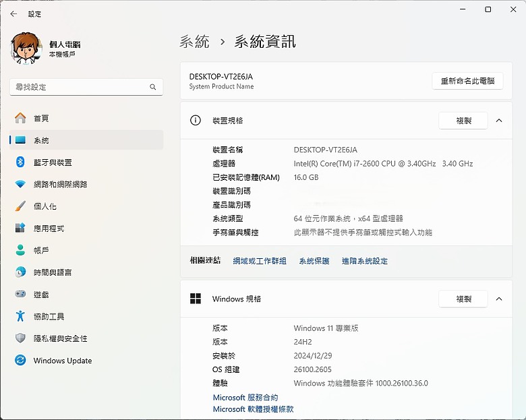Open 網域或工作群組 link
The image size is (526, 420).
[x=260, y=261]
